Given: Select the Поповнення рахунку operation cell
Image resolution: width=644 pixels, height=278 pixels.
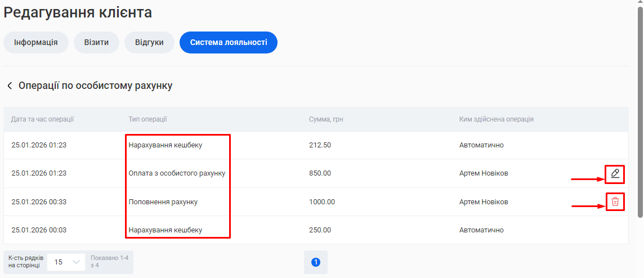Looking at the screenshot, I should pos(163,201).
